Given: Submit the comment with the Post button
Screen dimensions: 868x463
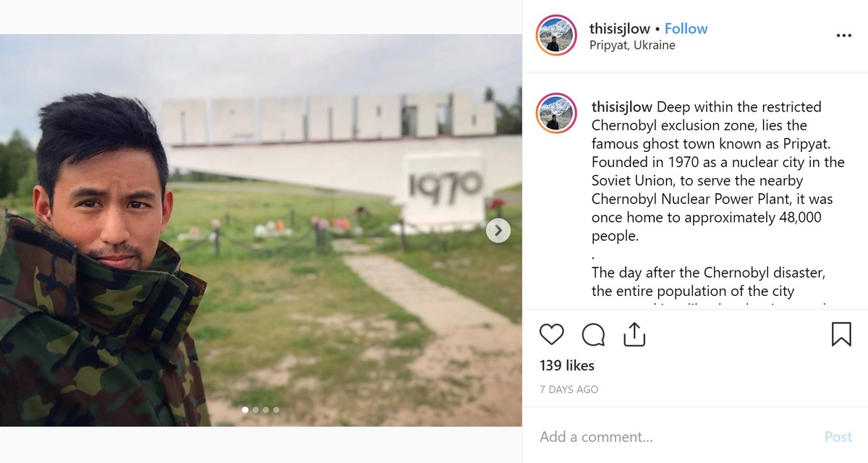Looking at the screenshot, I should click(x=838, y=437).
